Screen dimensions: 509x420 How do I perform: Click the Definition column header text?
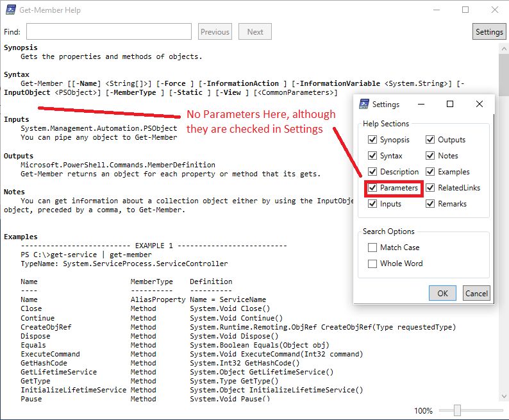point(211,281)
